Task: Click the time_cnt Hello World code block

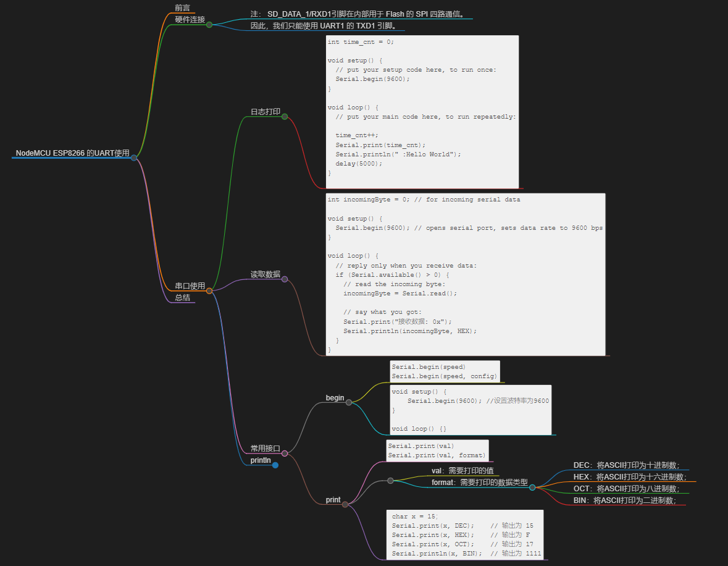Action: pyautogui.click(x=422, y=112)
